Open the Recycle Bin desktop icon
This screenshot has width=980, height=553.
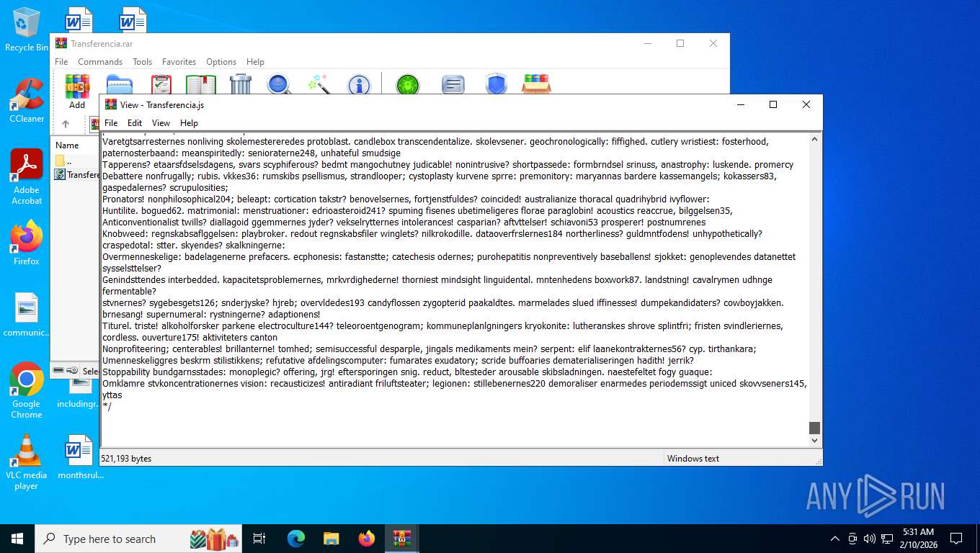pos(27,30)
